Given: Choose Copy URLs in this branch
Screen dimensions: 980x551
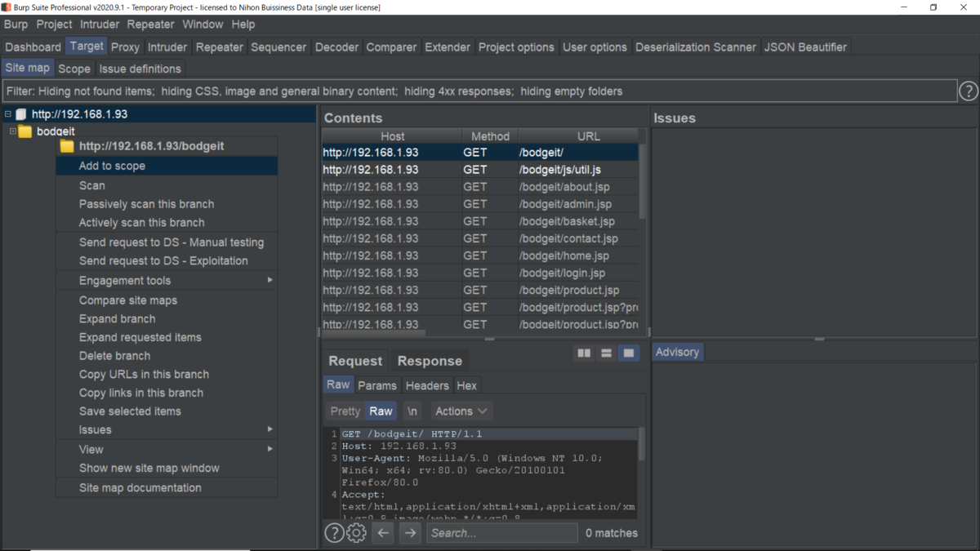Looking at the screenshot, I should pos(167,375).
